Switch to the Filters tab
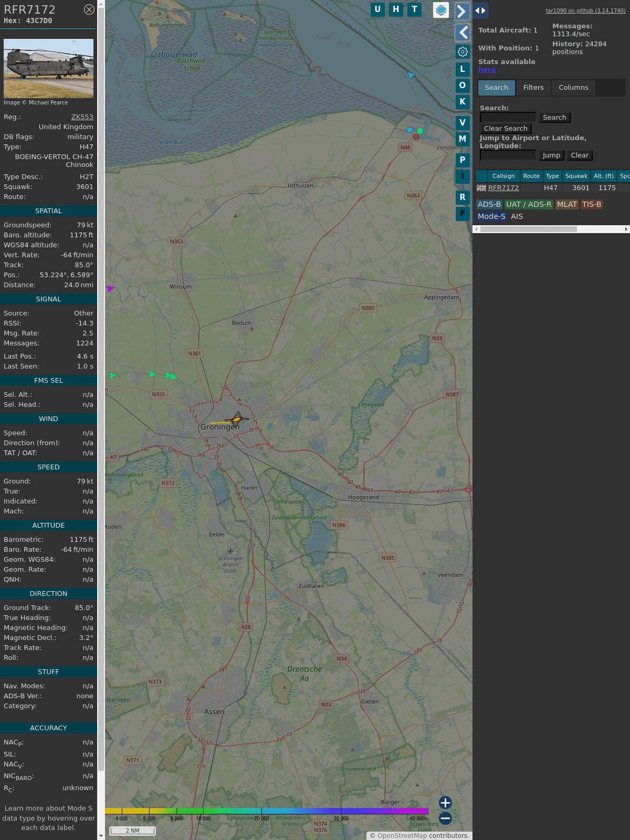 coord(533,88)
